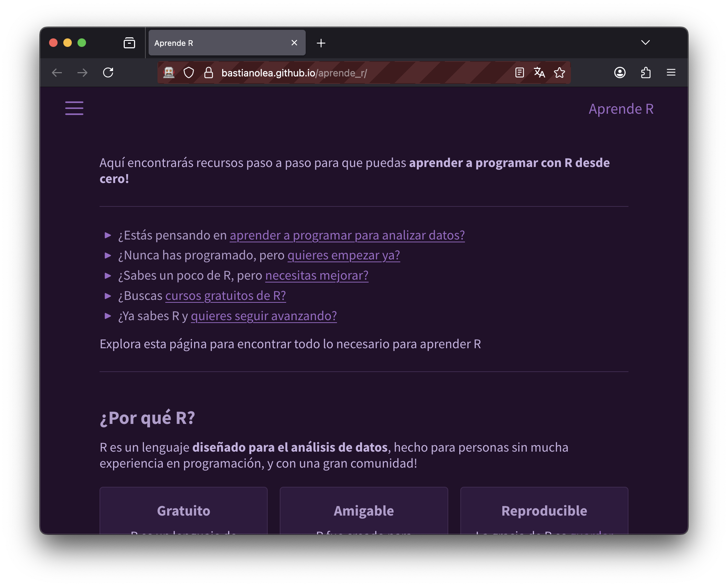Click the tracking protection shield icon
728x587 pixels.
point(189,73)
